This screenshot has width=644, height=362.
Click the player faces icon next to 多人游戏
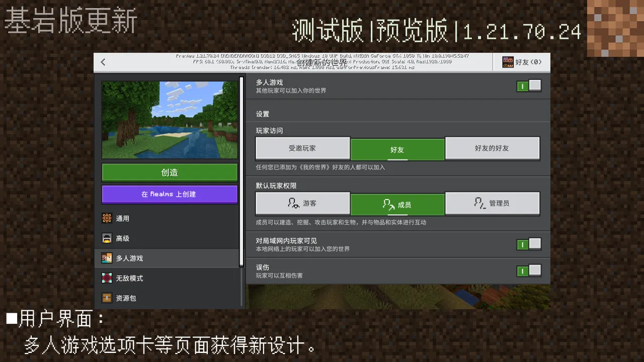(x=107, y=258)
